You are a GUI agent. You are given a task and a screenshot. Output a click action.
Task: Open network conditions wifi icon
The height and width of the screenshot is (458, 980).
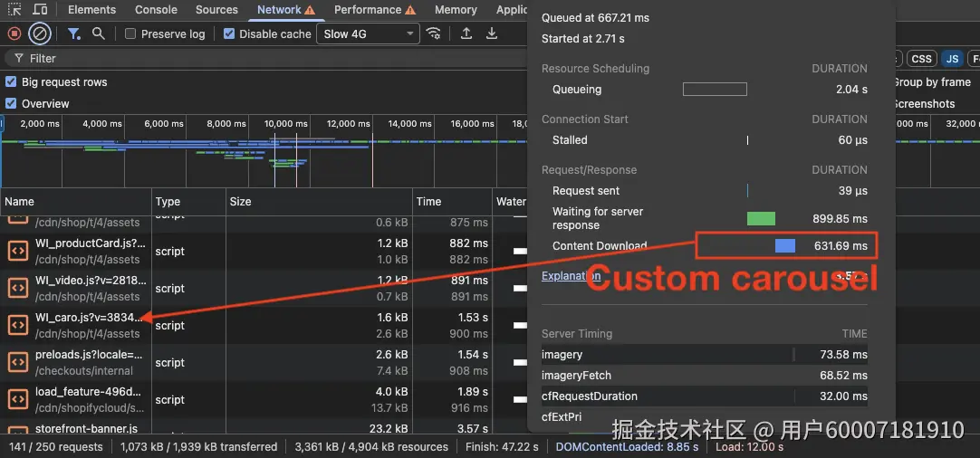coord(433,33)
